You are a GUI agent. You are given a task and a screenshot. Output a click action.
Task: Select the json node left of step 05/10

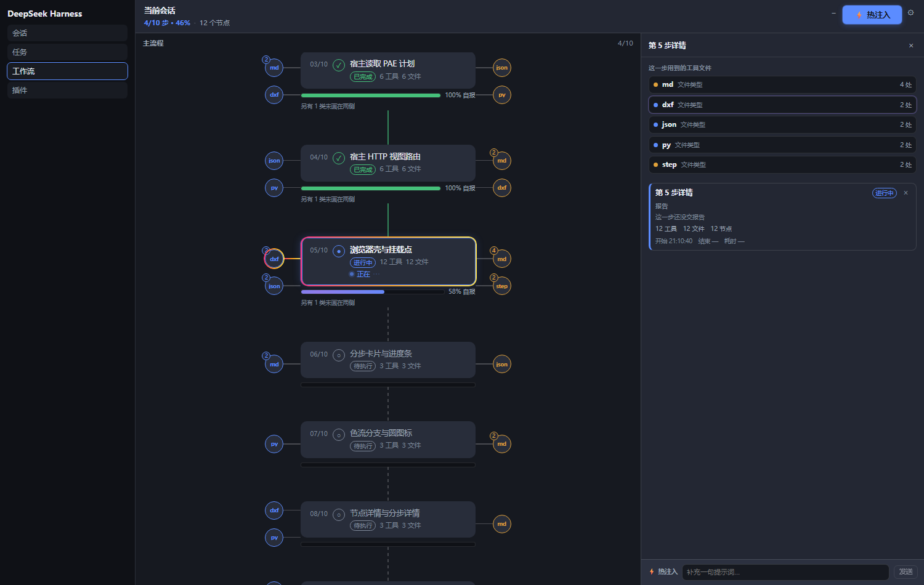[274, 286]
